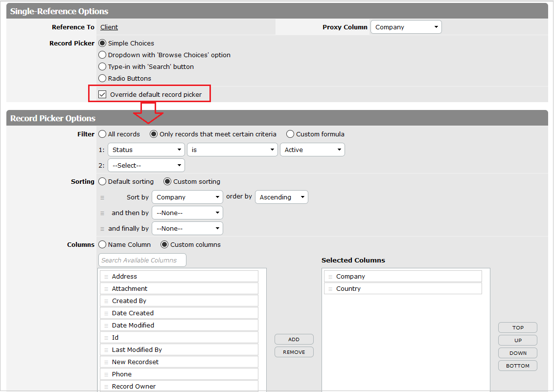Image resolution: width=554 pixels, height=392 pixels.
Task: Select Date Modified in available columns
Action: [179, 325]
